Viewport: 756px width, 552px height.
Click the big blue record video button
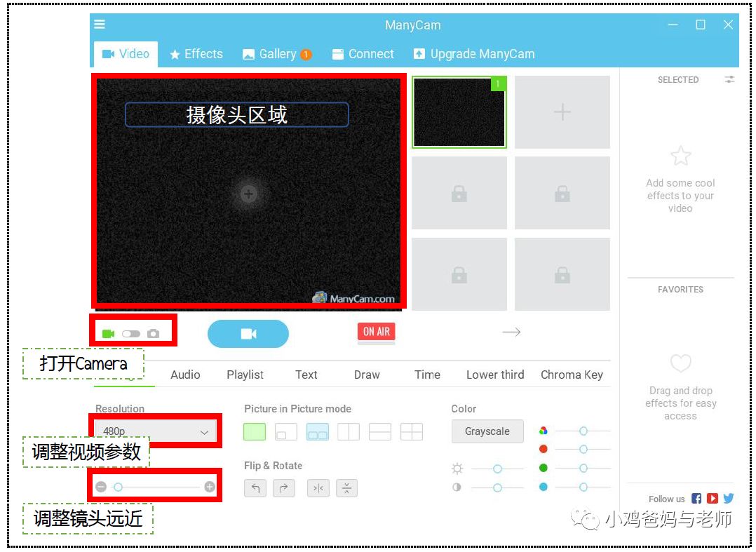click(248, 334)
